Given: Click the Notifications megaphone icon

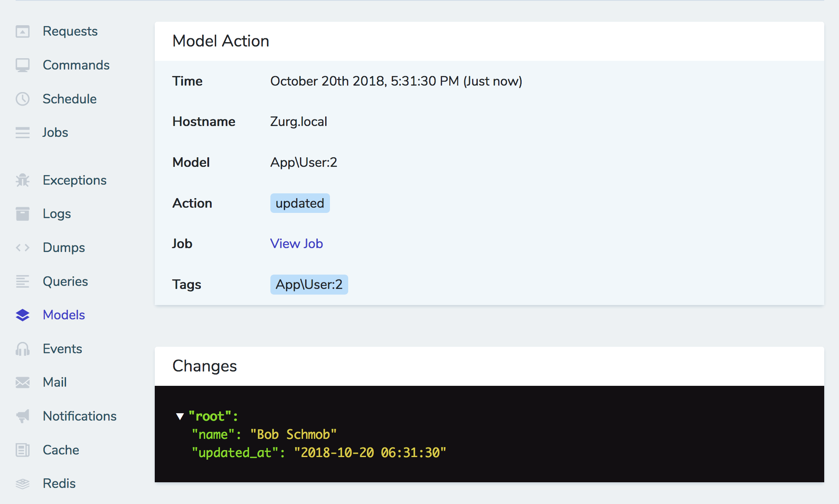Looking at the screenshot, I should pos(22,416).
